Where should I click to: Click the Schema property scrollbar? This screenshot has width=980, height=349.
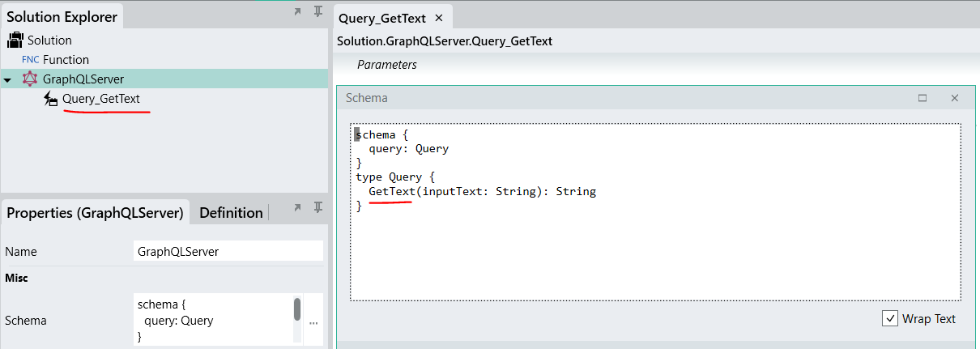(297, 310)
